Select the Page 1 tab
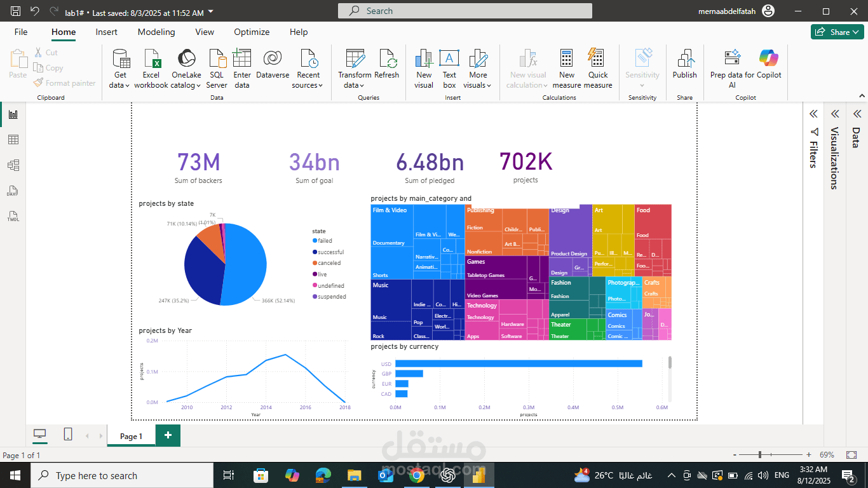The width and height of the screenshot is (868, 488). click(132, 436)
